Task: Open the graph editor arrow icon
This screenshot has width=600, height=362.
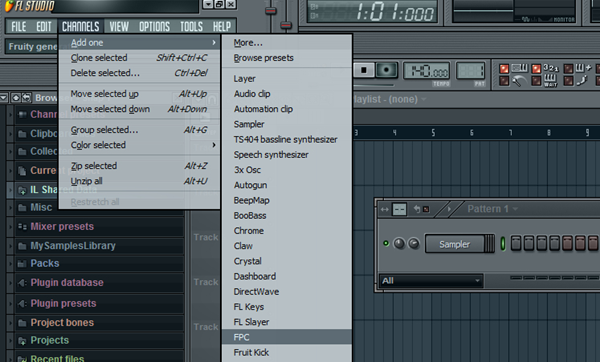Action: [x=449, y=209]
